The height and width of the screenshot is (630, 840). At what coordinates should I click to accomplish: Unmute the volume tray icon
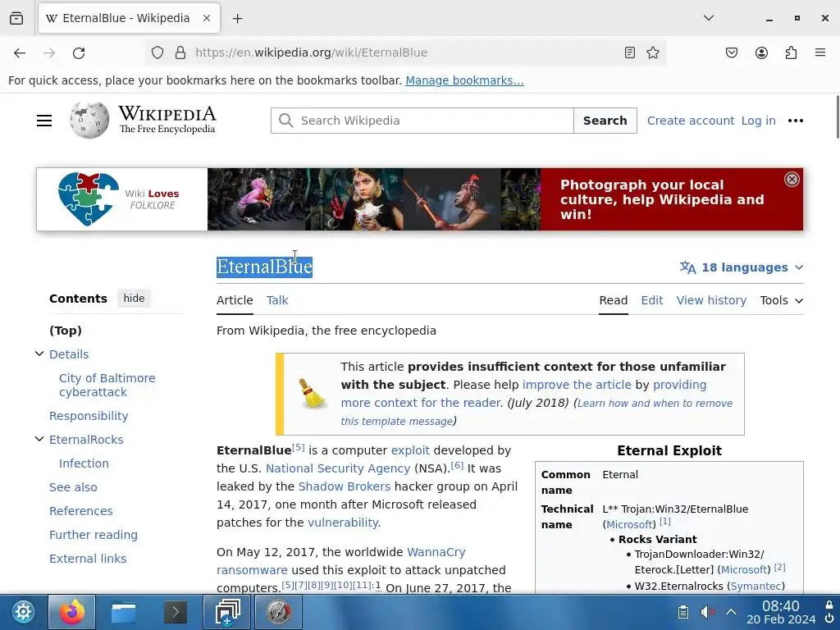pos(707,612)
